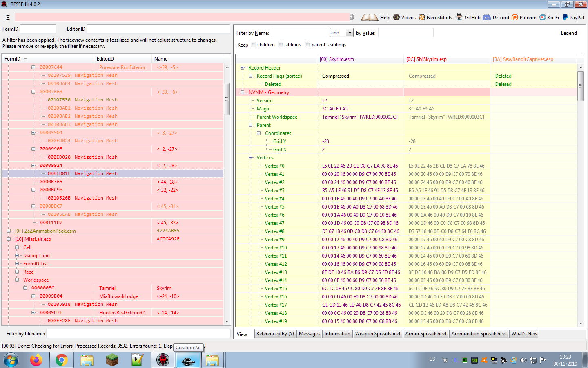
Task: Switch to the Referenced By (5) tab
Action: (275, 334)
